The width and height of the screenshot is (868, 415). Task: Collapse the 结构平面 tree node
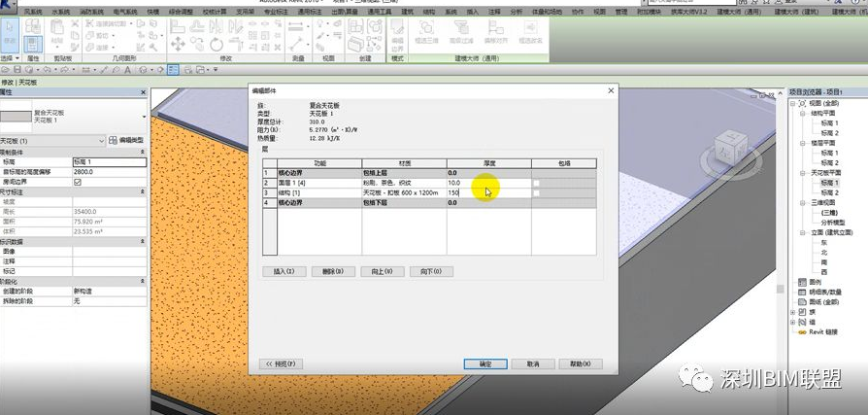[x=803, y=114]
